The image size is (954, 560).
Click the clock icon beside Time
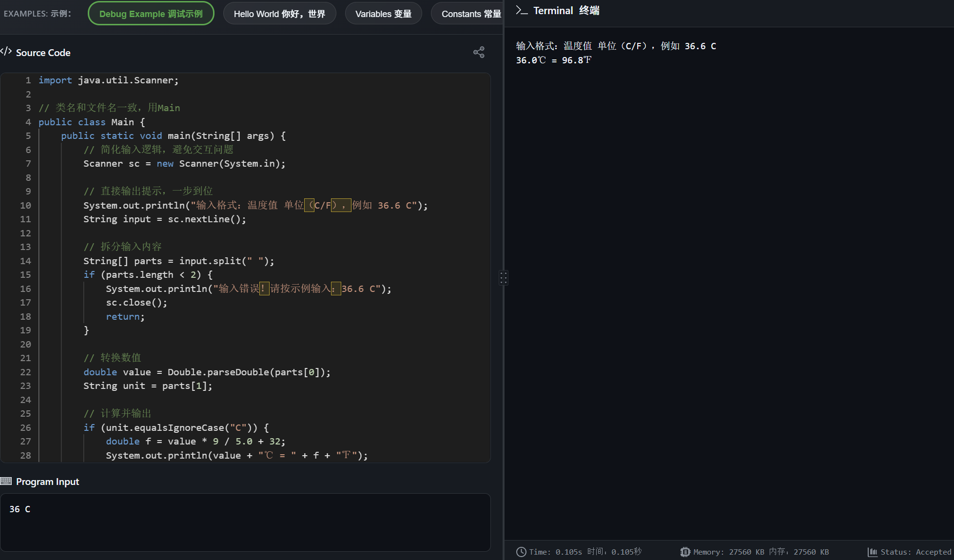click(x=521, y=552)
